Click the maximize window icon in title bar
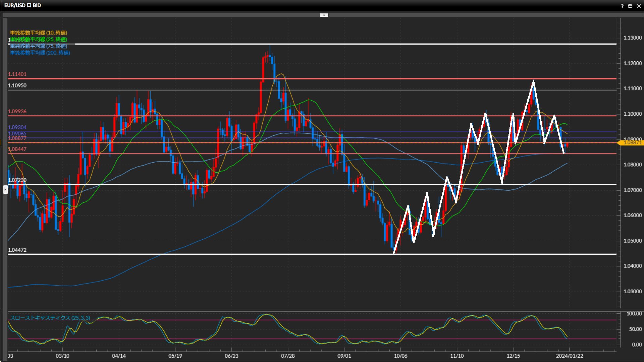644x362 pixels. (x=630, y=6)
